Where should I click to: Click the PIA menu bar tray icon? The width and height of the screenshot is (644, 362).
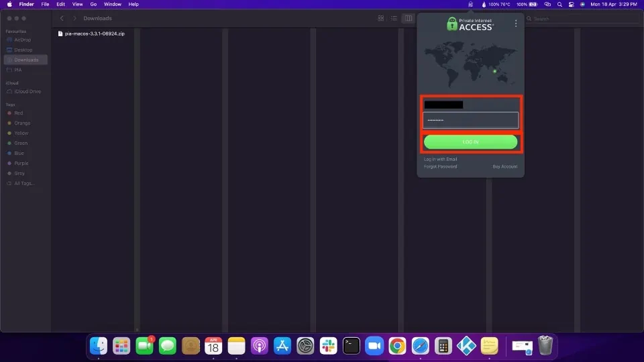coord(470,4)
